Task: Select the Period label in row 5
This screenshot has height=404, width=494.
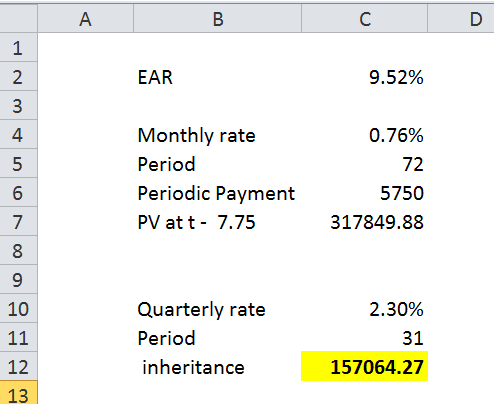Action: 217,164
